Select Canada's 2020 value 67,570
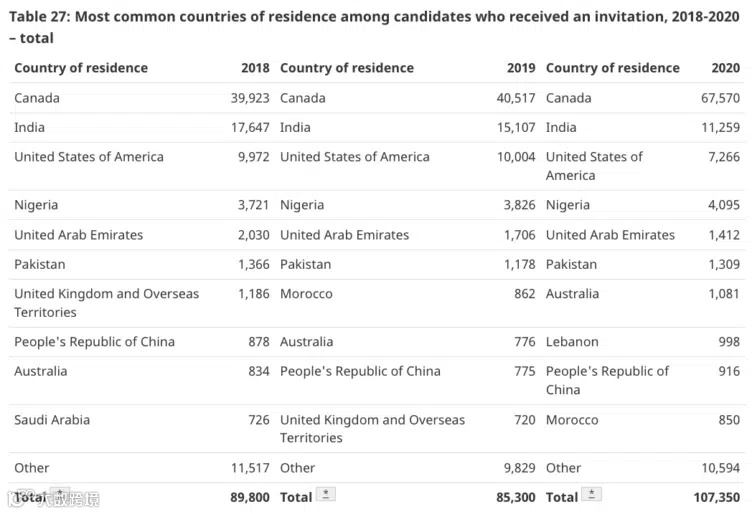The width and height of the screenshot is (752, 514). (720, 98)
